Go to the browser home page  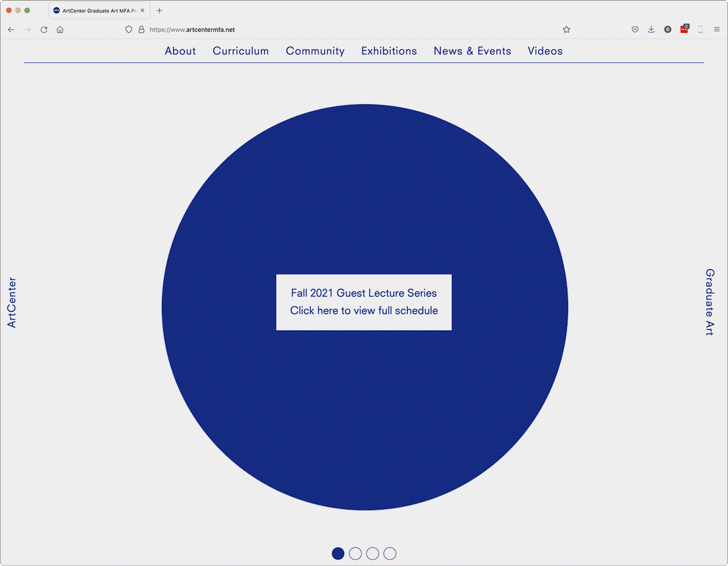point(60,30)
